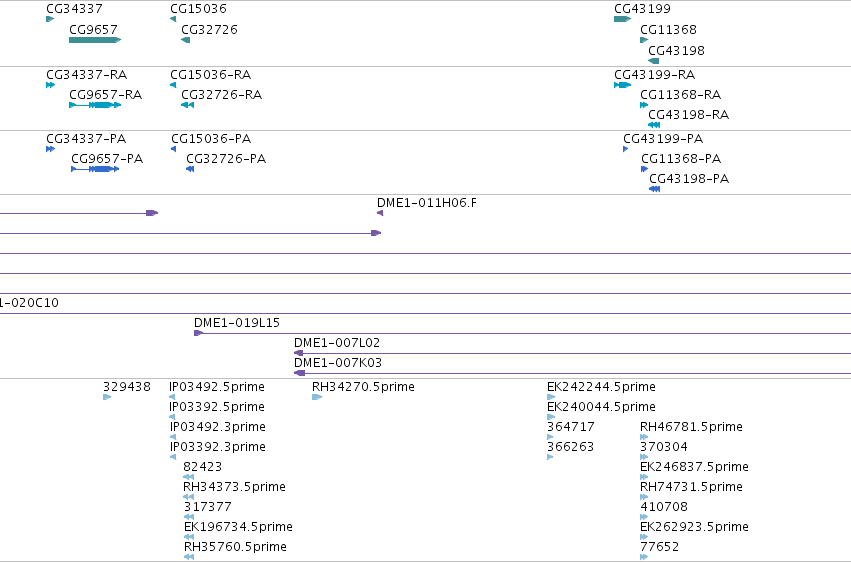851x562 pixels.
Task: Select the DME1-007K03 arrow end
Action: click(299, 373)
